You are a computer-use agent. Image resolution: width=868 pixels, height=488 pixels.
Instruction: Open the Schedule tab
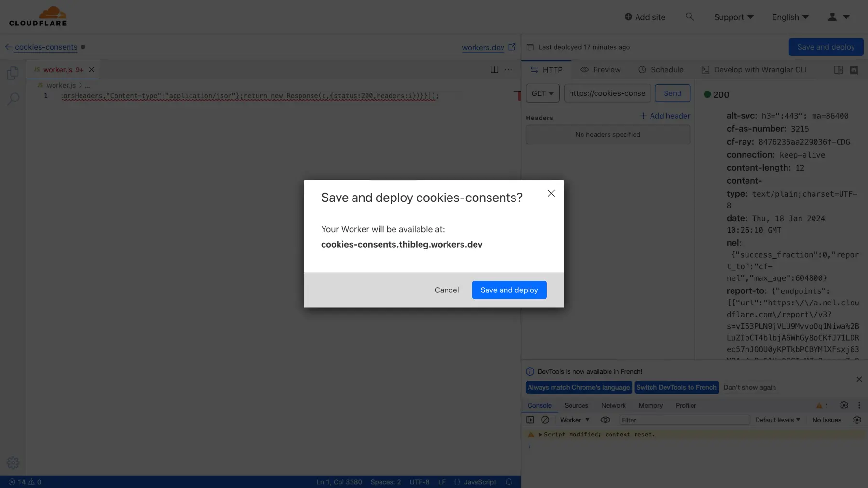pyautogui.click(x=661, y=70)
